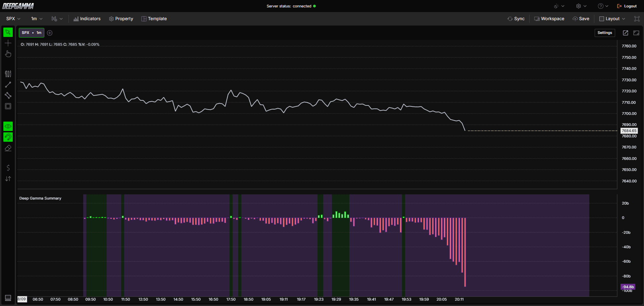Image resolution: width=644 pixels, height=306 pixels.
Task: Click the dollar sign tool icon
Action: click(8, 168)
